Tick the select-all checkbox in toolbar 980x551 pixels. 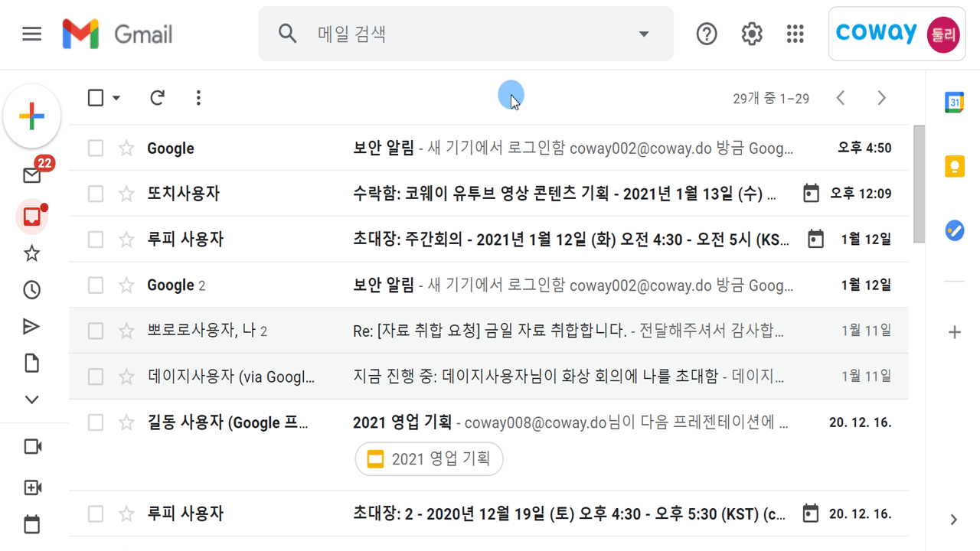pos(96,98)
